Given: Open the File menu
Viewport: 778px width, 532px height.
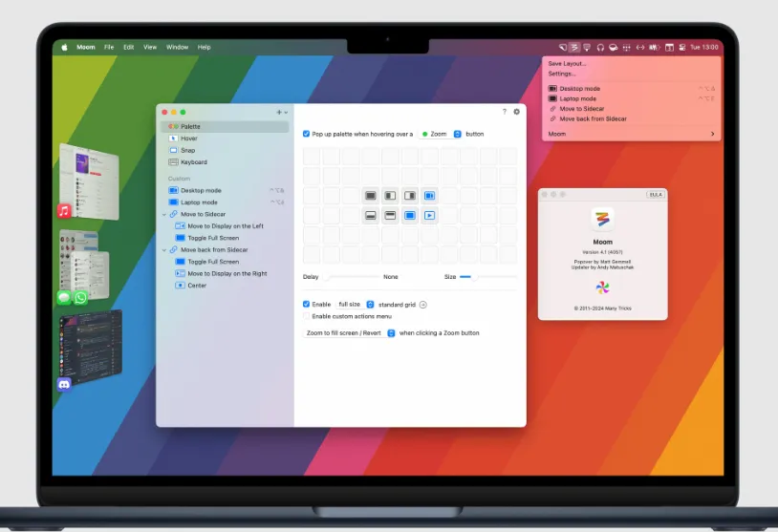Looking at the screenshot, I should click(109, 47).
